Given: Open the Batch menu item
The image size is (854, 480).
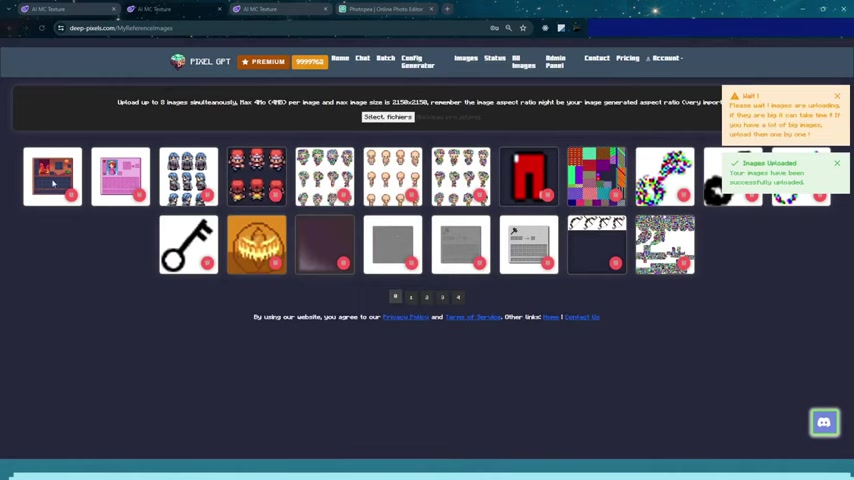Looking at the screenshot, I should click(386, 58).
